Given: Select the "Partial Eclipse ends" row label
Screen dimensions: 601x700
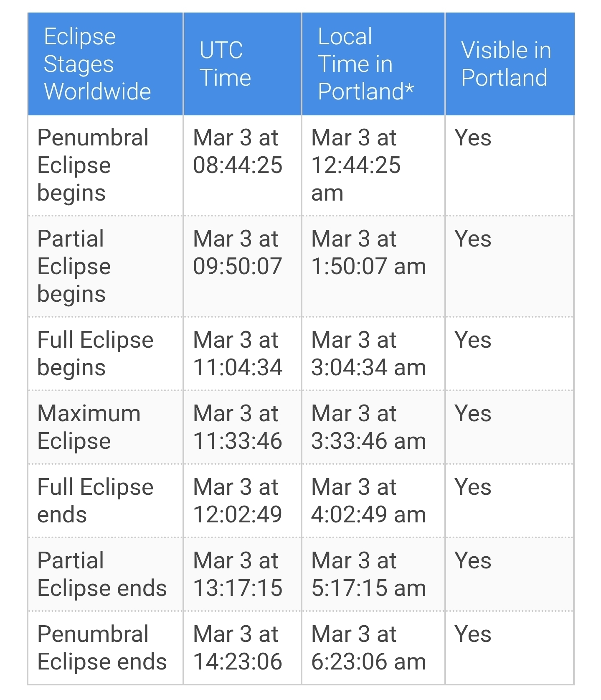Looking at the screenshot, I should 102,574.
